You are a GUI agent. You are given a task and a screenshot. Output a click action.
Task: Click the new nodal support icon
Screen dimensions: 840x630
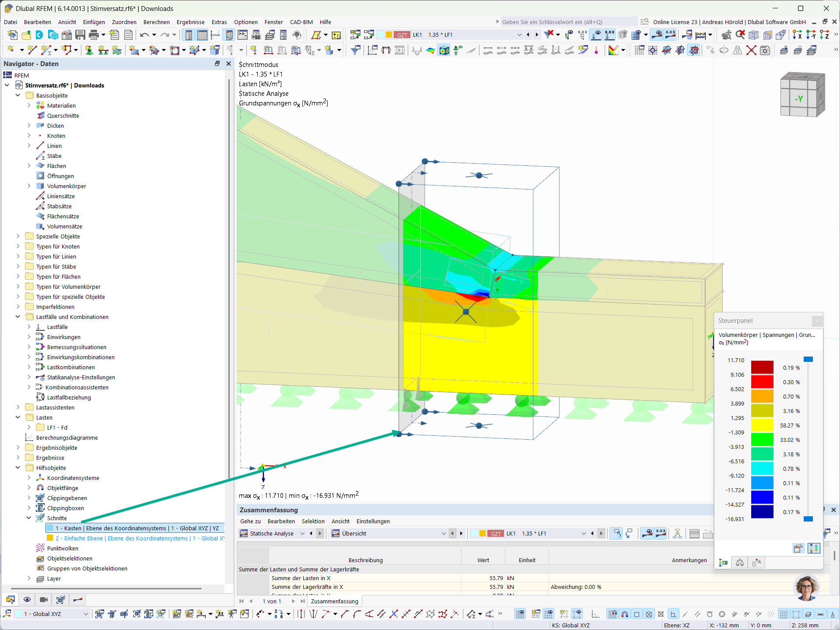(x=89, y=50)
